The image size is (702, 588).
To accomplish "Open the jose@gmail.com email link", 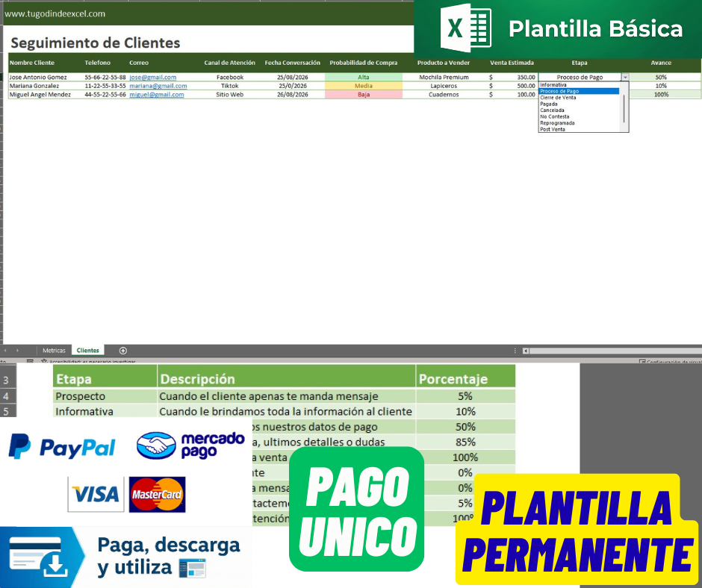I will [152, 77].
